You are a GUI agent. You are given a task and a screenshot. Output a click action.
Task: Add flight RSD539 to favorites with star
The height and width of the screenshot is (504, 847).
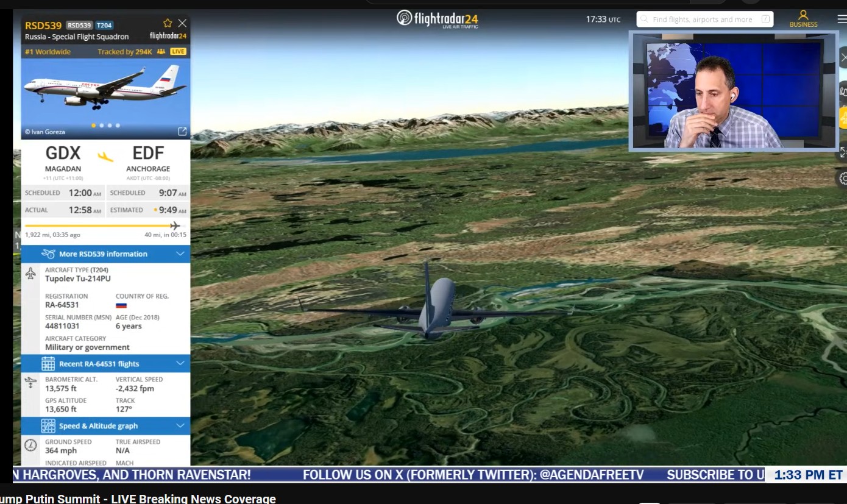(x=168, y=23)
